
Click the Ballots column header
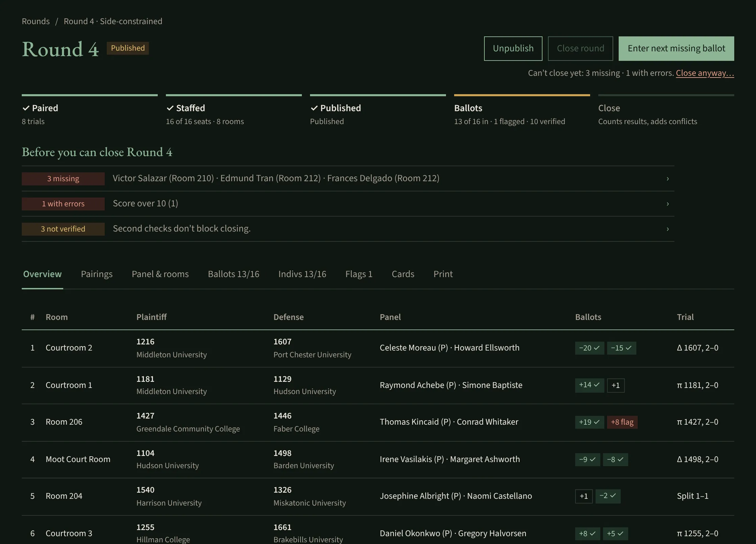coord(588,317)
